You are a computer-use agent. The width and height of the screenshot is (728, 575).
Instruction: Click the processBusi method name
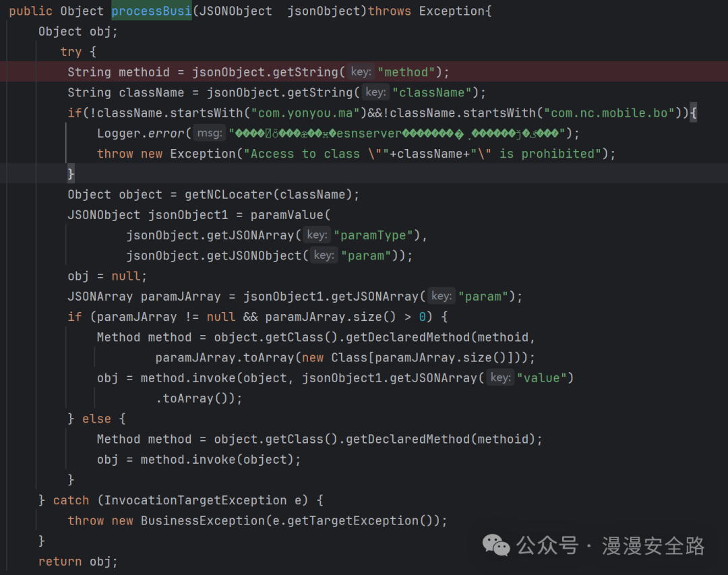point(151,11)
